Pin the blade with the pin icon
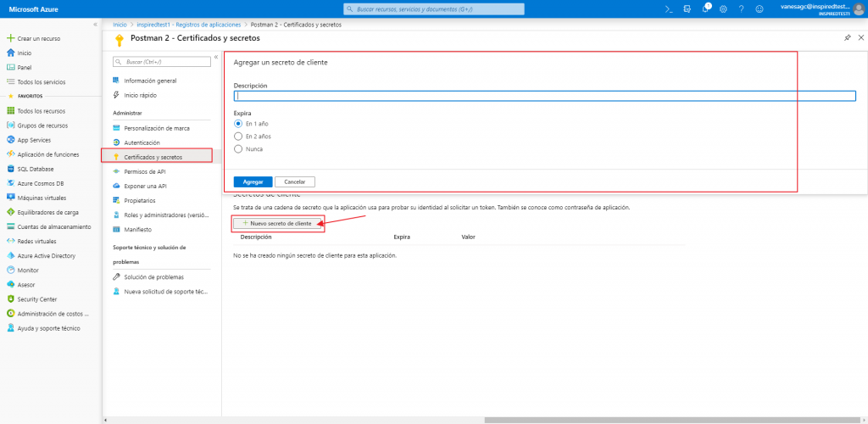This screenshot has width=868, height=424. [847, 38]
